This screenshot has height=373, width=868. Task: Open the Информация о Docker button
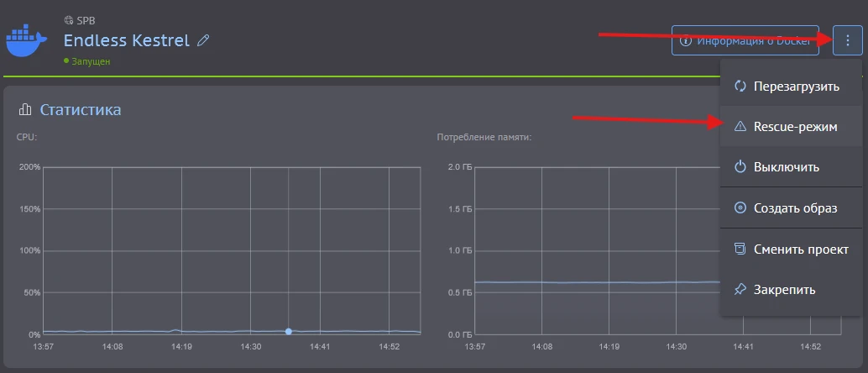pos(745,40)
